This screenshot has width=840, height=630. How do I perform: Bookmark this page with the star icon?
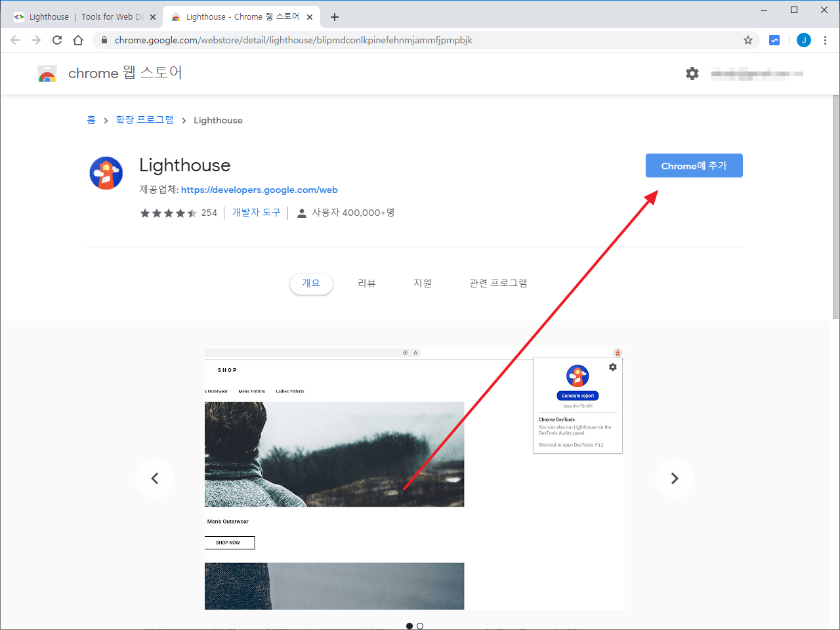click(748, 40)
